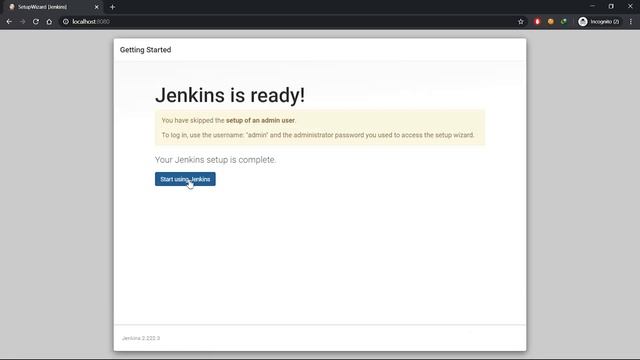Open the Chrome three-dot menu
Image resolution: width=640 pixels, height=360 pixels.
(x=631, y=22)
